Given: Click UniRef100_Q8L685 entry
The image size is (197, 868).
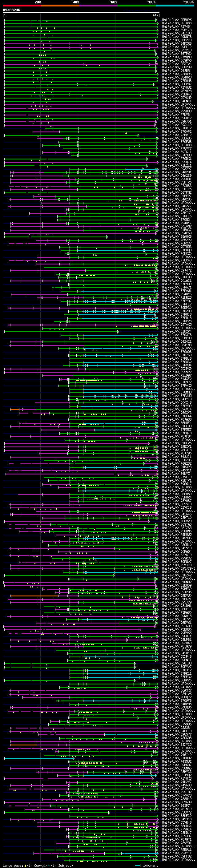Looking at the screenshot, I should click(x=177, y=139).
